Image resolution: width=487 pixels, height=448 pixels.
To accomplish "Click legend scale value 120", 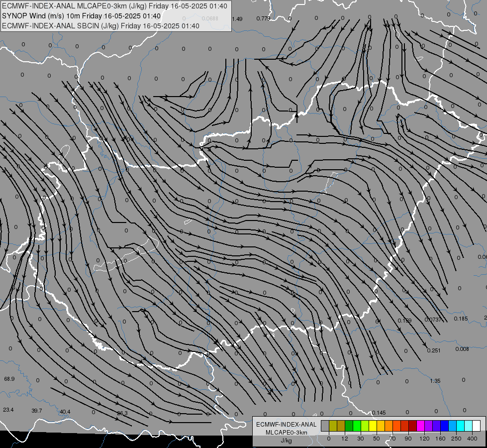I will [x=425, y=439].
